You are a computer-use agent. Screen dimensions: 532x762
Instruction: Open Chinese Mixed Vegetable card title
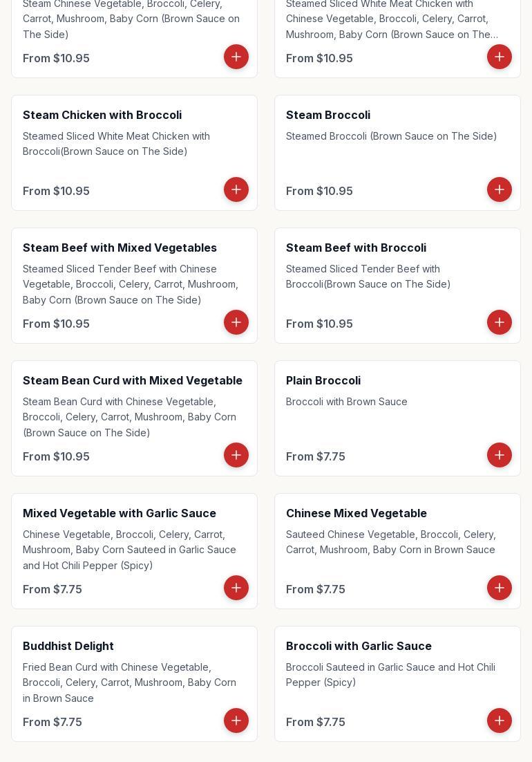[x=356, y=513]
